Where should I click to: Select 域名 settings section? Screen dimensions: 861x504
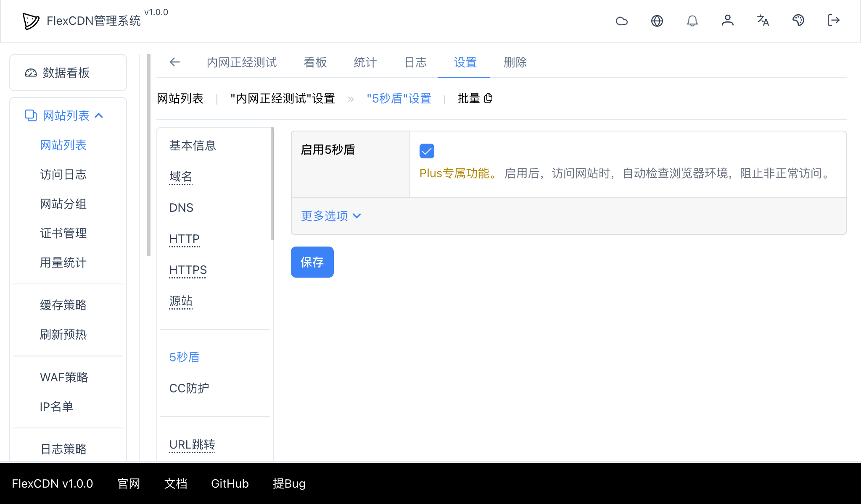[181, 177]
